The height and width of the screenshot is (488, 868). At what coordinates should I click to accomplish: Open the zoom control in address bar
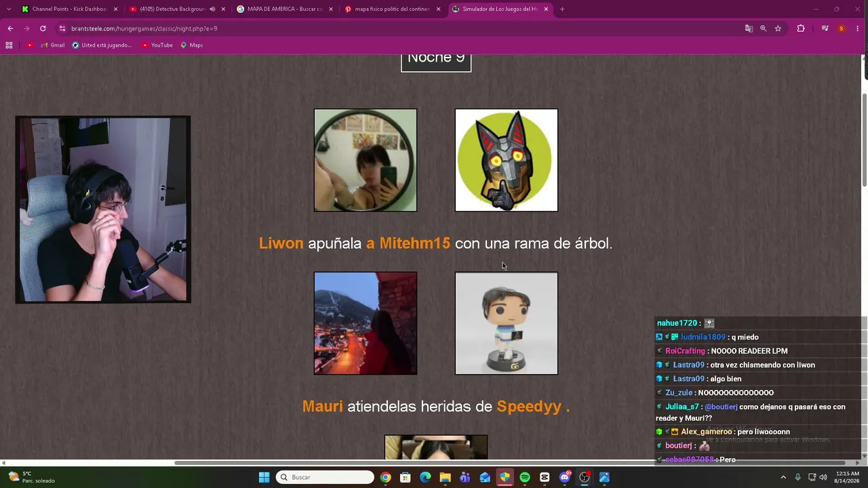[763, 28]
